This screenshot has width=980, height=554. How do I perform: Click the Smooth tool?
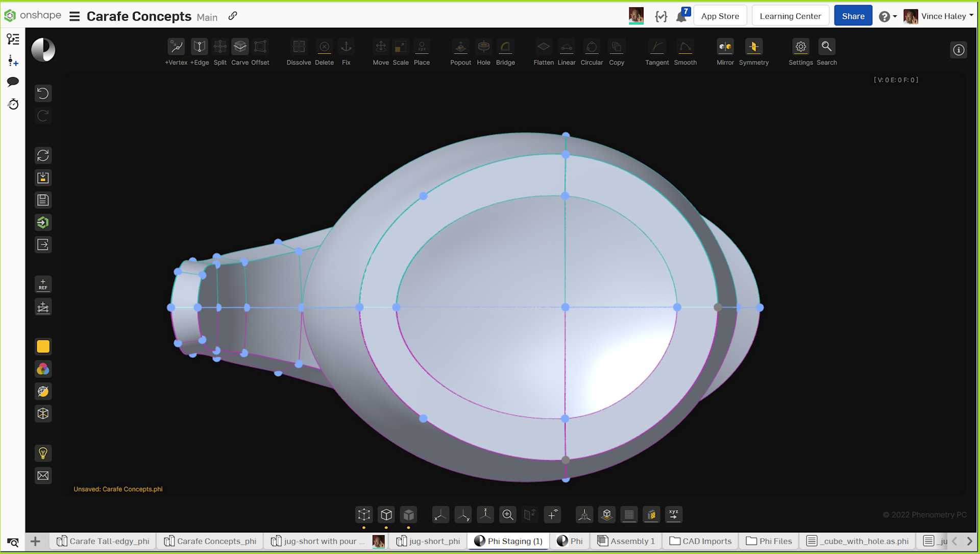tap(685, 47)
